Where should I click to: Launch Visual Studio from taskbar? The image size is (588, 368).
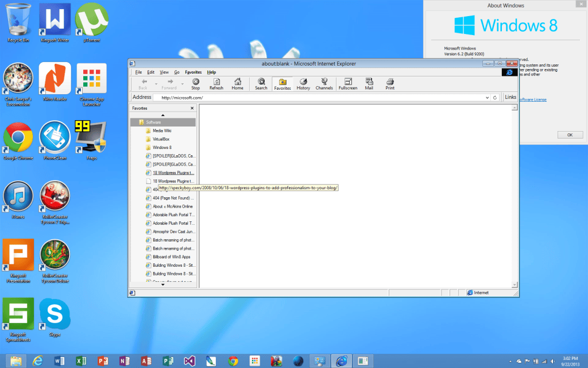(x=189, y=361)
